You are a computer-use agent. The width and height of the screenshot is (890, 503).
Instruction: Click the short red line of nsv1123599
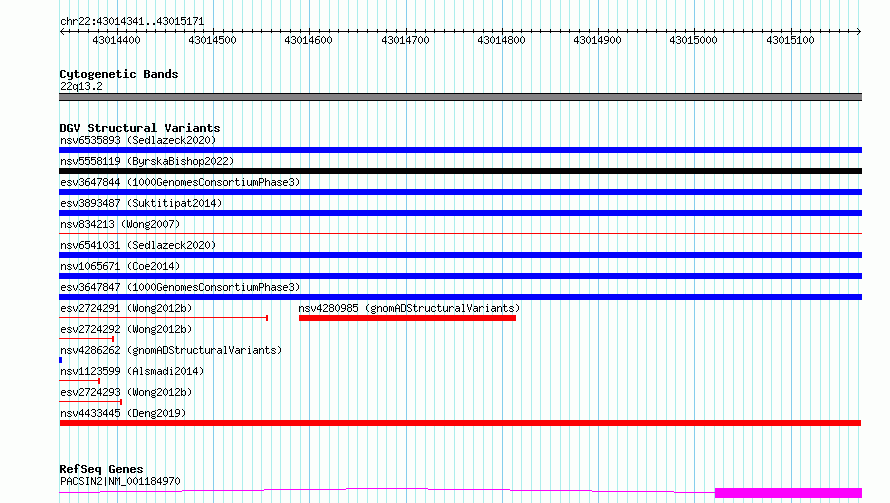79,381
